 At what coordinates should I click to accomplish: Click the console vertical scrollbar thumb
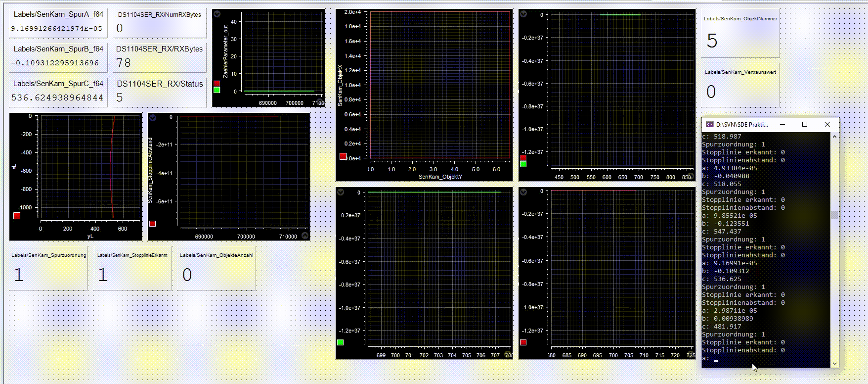click(834, 215)
